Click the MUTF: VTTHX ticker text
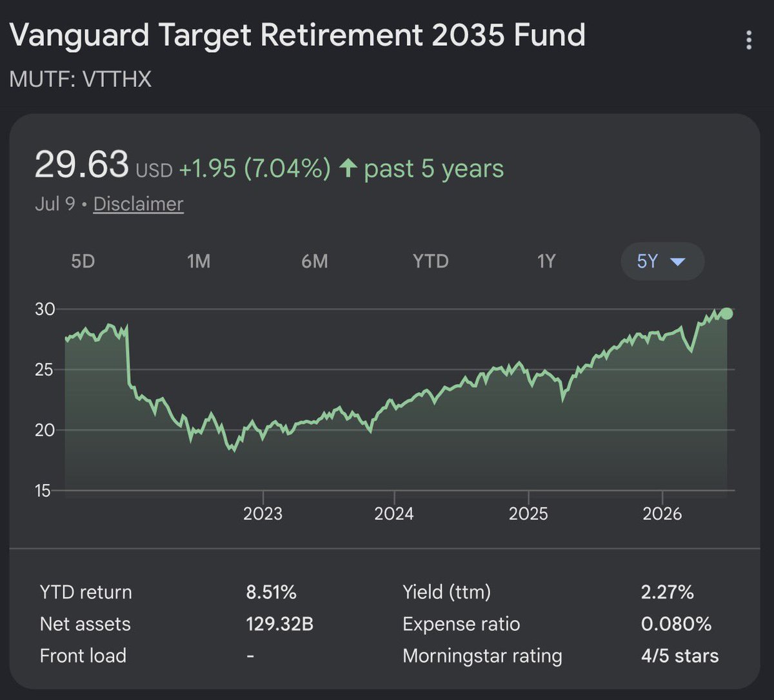The image size is (774, 700). pyautogui.click(x=81, y=79)
